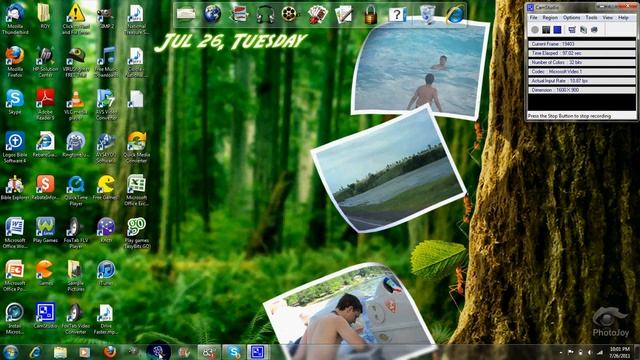Open Free Games yellow Pac-Man shortcut
Viewport: 640px width, 360px height.
coord(106,188)
